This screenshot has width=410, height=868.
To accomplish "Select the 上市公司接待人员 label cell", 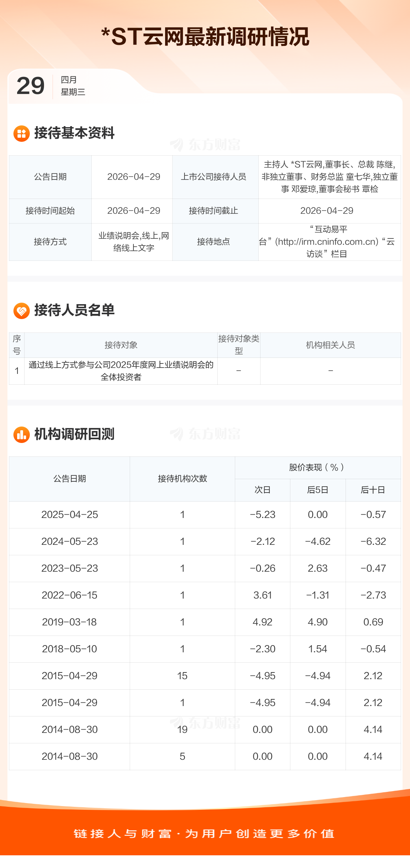I will pyautogui.click(x=214, y=177).
